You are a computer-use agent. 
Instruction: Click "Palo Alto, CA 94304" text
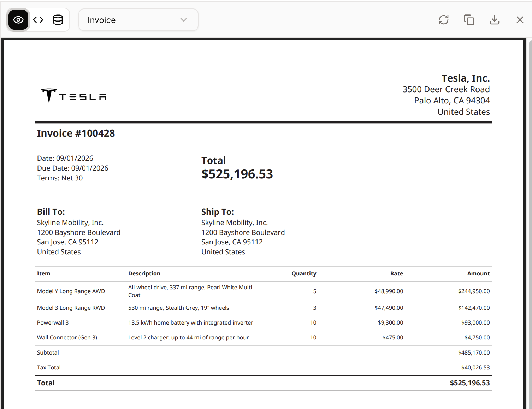pyautogui.click(x=452, y=101)
